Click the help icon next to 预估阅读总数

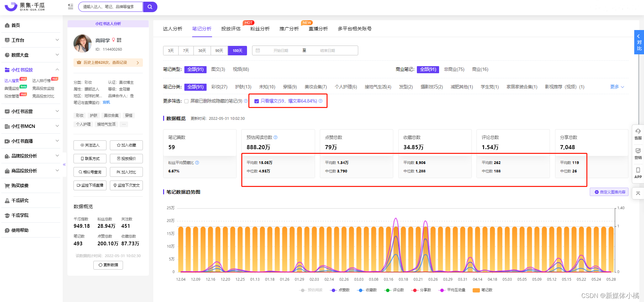(x=275, y=137)
